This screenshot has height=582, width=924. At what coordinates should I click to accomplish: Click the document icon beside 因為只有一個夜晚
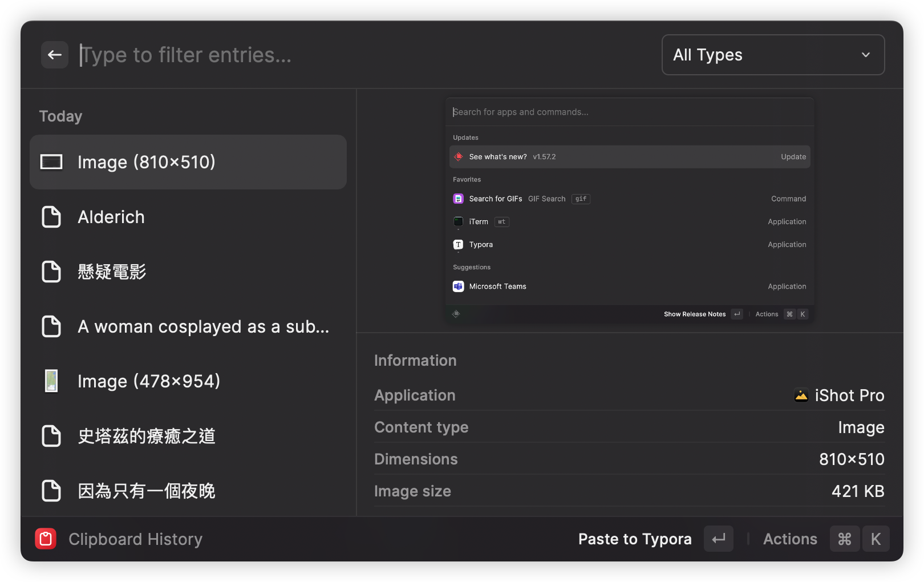pyautogui.click(x=51, y=491)
